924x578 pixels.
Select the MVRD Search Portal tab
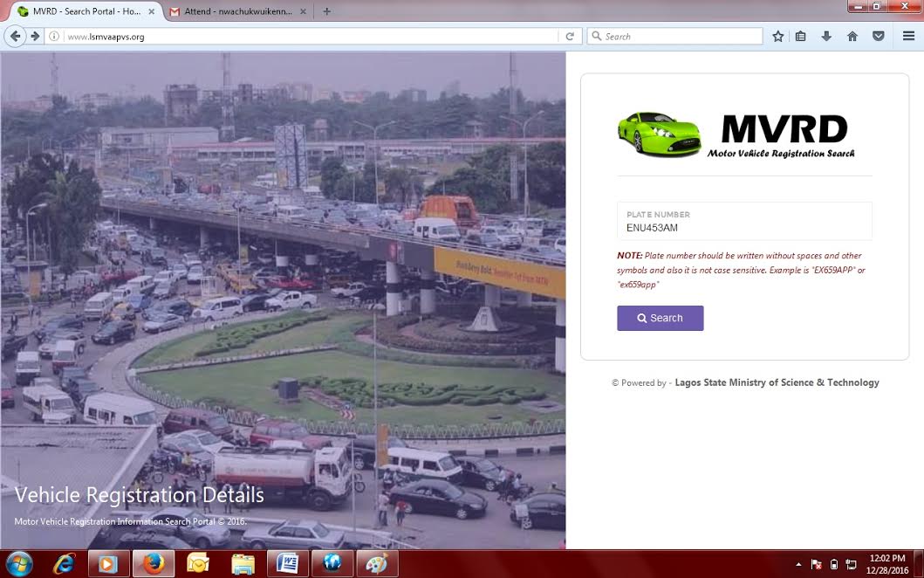(83, 11)
